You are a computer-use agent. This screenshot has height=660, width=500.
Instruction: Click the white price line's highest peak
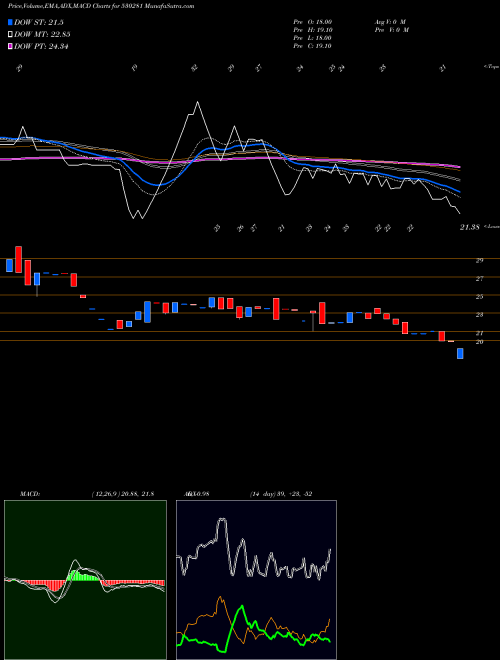point(197,102)
